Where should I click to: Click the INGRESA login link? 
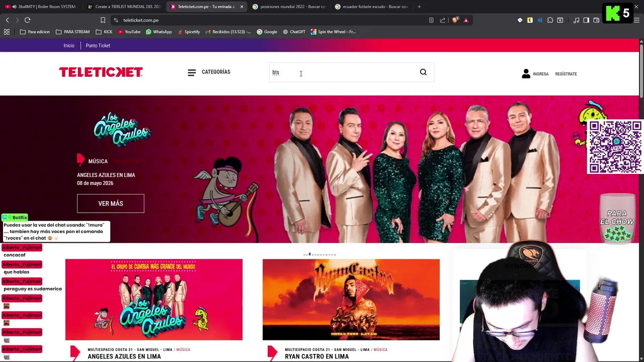540,74
